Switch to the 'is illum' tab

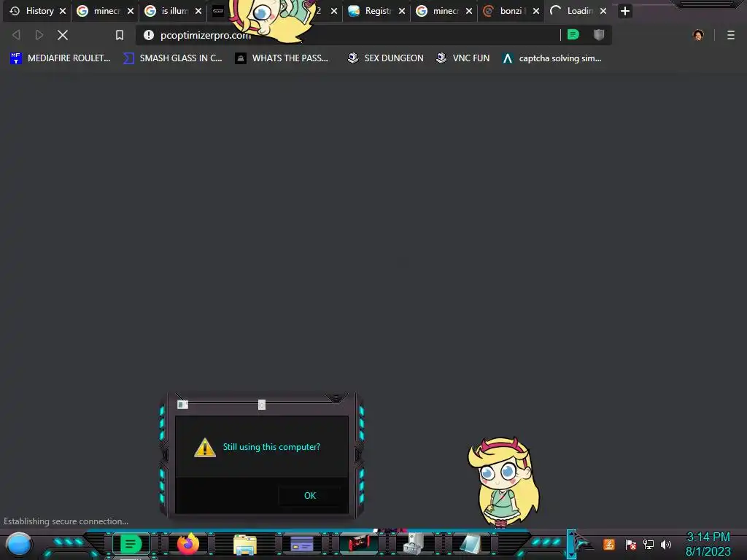[172, 11]
